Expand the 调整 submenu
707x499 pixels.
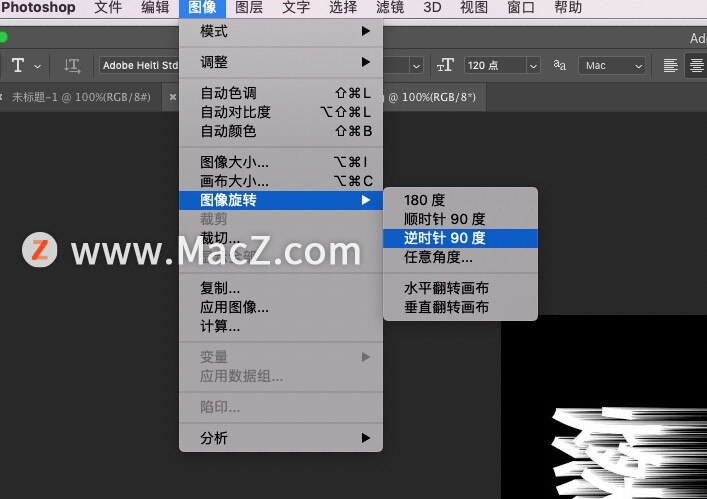[281, 62]
